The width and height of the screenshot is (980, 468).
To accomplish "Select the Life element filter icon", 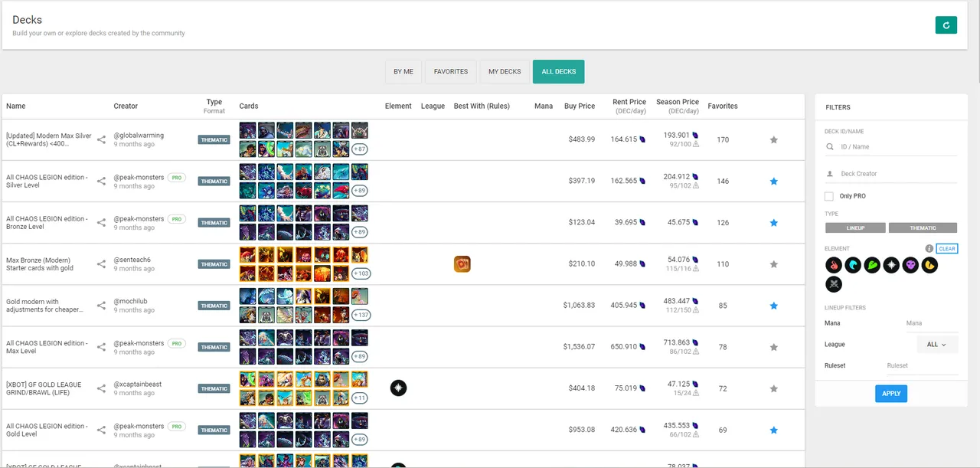I will point(891,265).
